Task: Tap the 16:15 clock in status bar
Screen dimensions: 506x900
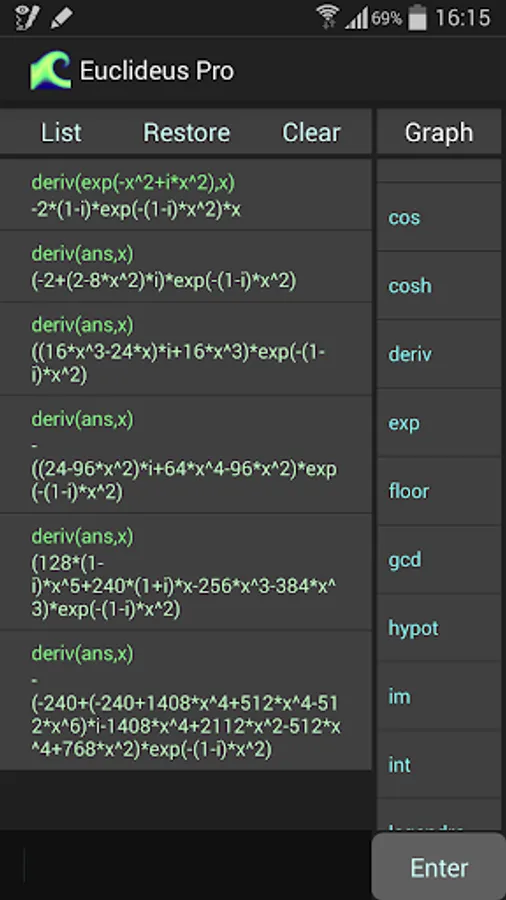Action: (463, 18)
